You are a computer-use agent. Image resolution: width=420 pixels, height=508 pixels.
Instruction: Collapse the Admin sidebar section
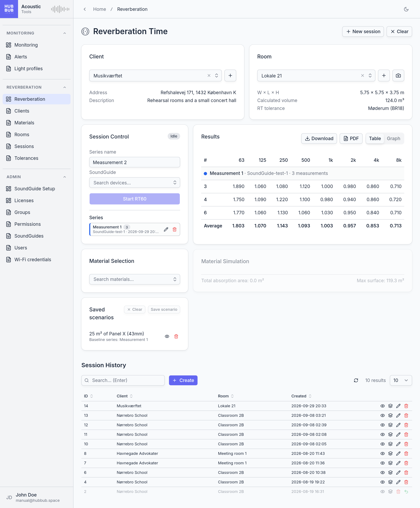tap(65, 177)
